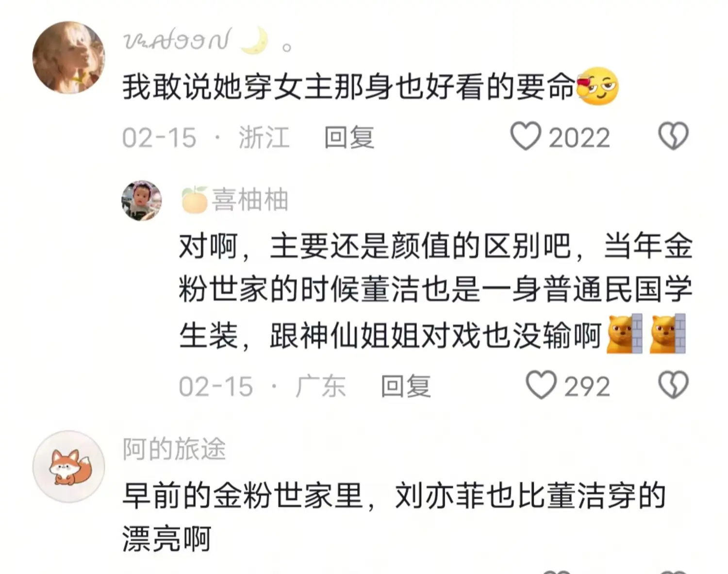Open 阿的旅途's fox avatar
The width and height of the screenshot is (728, 574).
(x=68, y=466)
